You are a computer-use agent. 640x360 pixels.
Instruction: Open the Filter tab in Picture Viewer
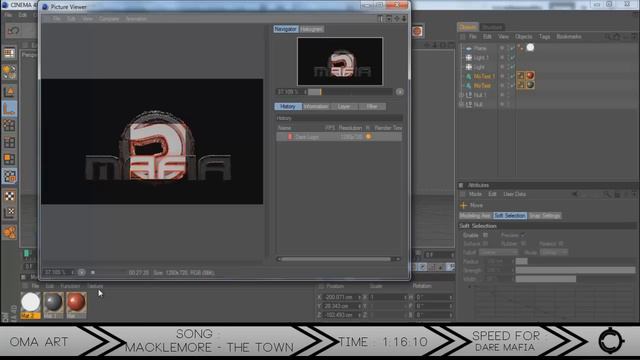[372, 107]
